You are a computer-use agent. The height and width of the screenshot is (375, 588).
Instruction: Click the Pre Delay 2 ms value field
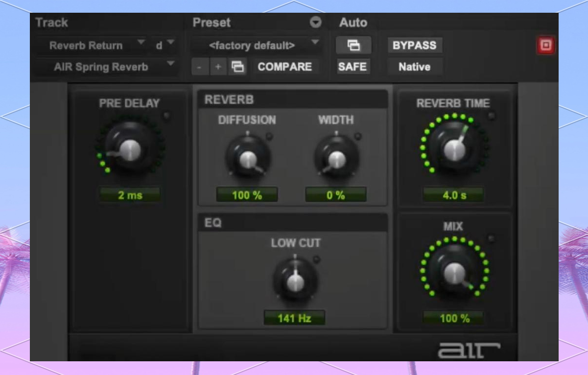tap(130, 195)
